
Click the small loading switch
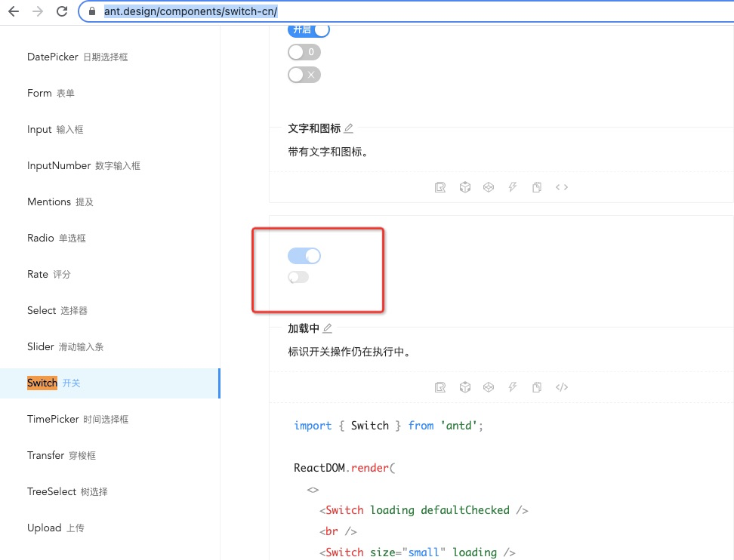click(298, 278)
